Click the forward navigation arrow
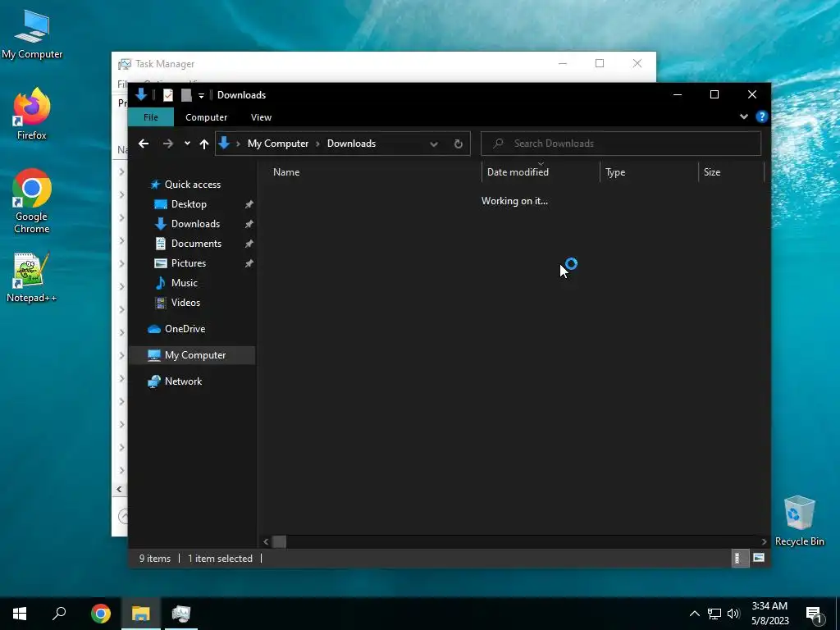This screenshot has height=630, width=840. [x=167, y=143]
